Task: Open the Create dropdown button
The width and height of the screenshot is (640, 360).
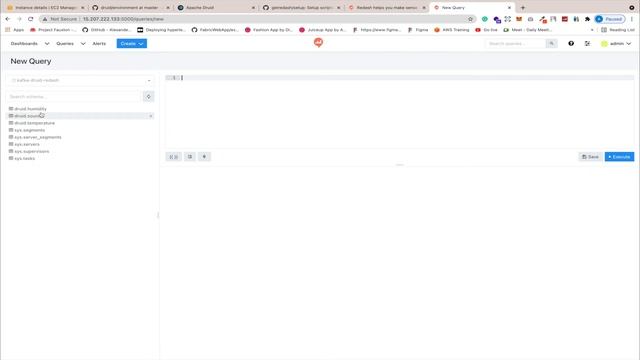Action: (x=132, y=44)
